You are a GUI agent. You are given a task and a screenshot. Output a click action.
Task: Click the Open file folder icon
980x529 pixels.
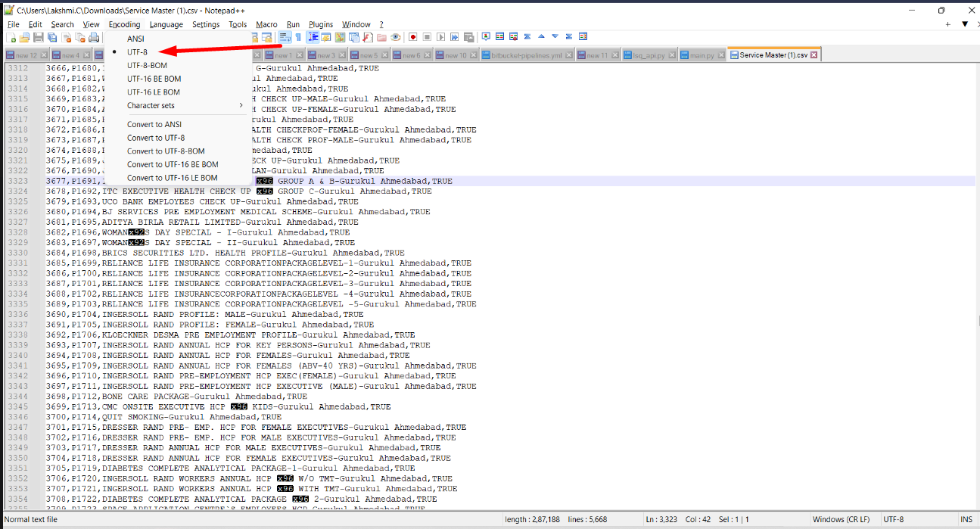[x=24, y=37]
